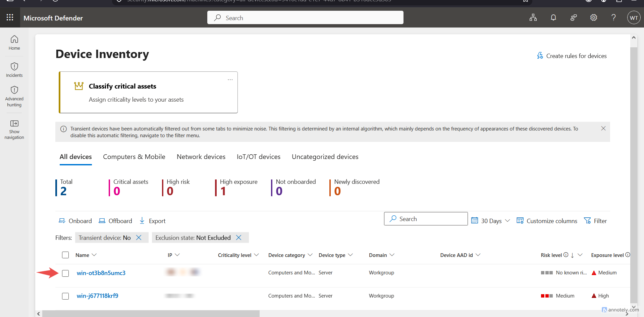
Task: Open the community feedback icon
Action: 574,17
